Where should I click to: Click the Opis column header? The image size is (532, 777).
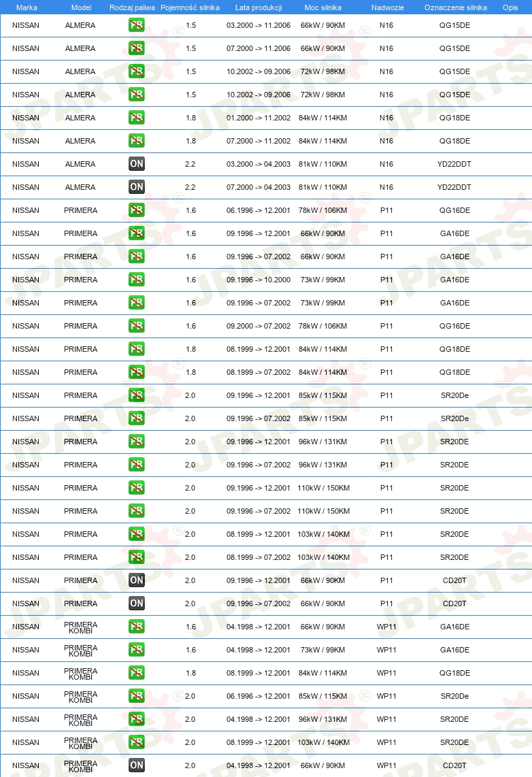[x=510, y=7]
